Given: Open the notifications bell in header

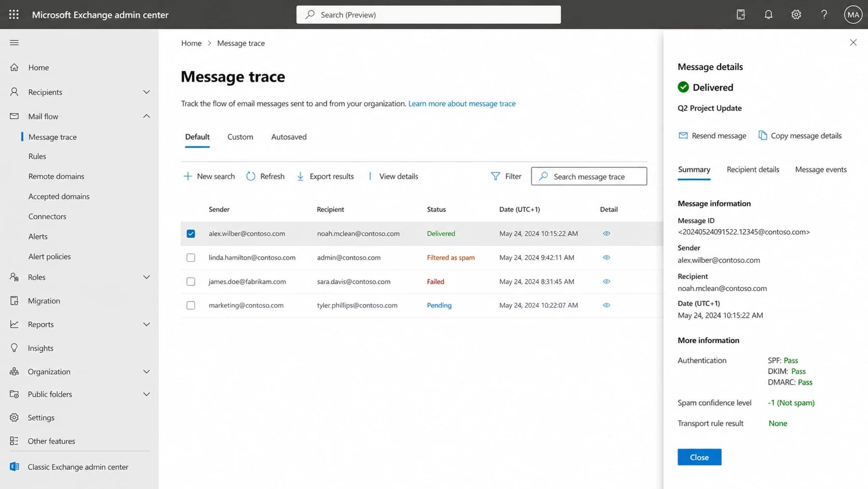Looking at the screenshot, I should click(768, 15).
